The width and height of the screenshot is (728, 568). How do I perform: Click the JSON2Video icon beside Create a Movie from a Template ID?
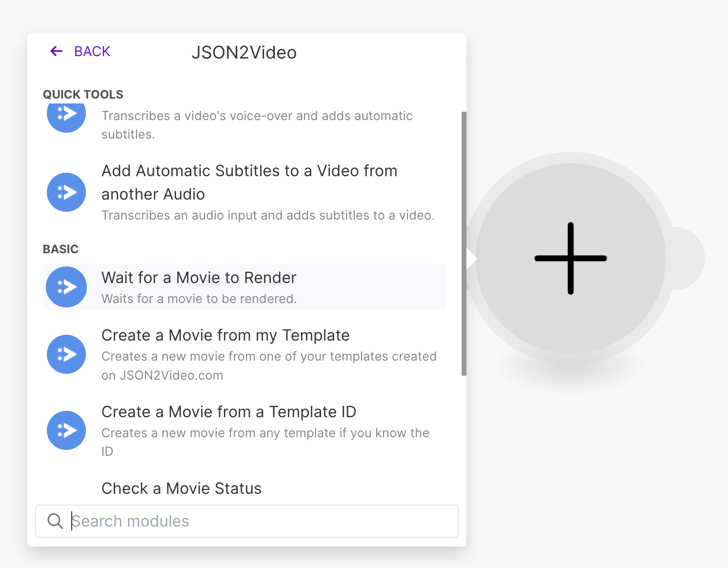tap(66, 430)
